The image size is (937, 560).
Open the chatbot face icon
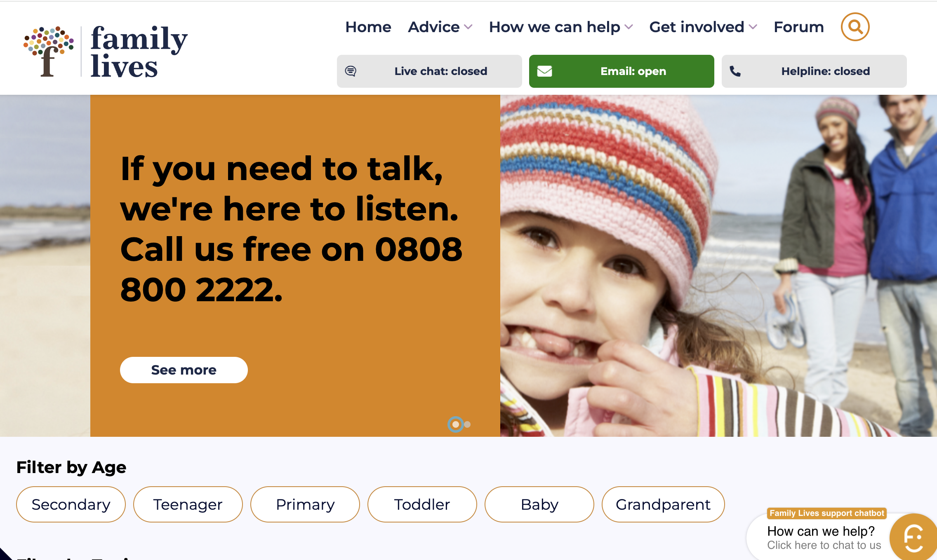coord(913,537)
